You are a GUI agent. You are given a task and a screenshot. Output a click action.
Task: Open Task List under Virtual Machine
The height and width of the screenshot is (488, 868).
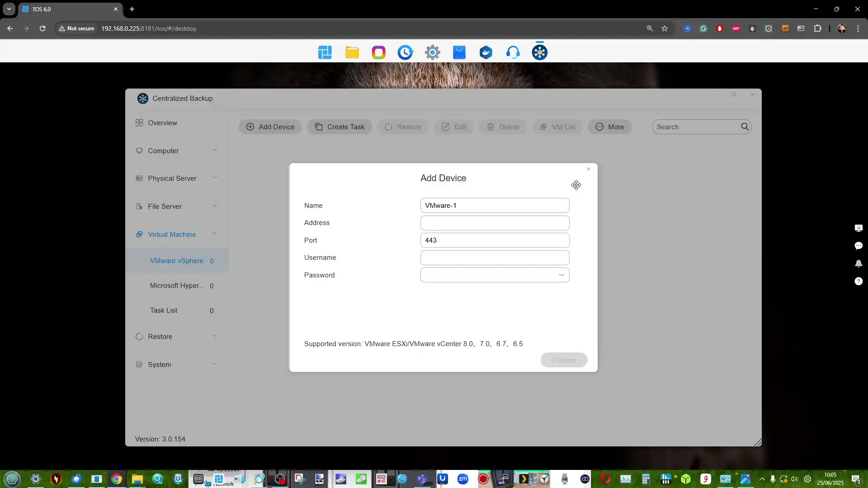177,310
